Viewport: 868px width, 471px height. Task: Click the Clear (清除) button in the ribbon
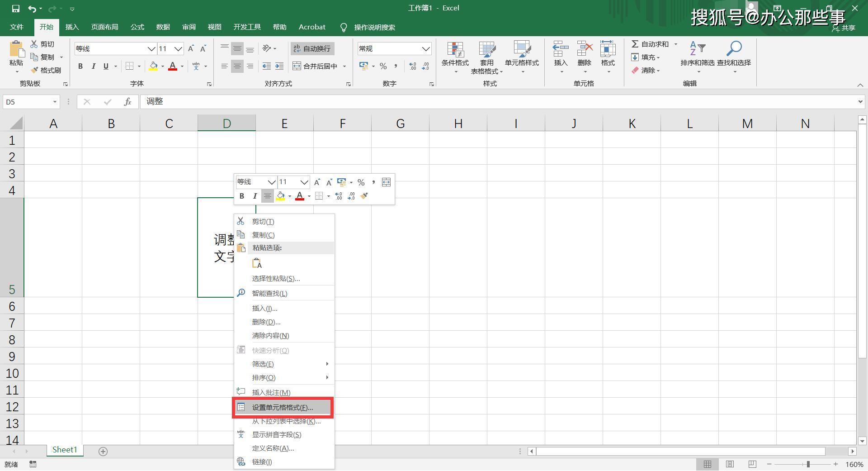coord(646,70)
